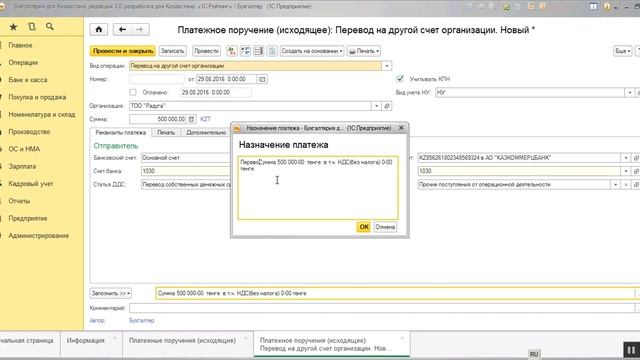The height and width of the screenshot is (360, 640).
Task: Open calculator icon next to Сумма field
Action: [x=191, y=119]
